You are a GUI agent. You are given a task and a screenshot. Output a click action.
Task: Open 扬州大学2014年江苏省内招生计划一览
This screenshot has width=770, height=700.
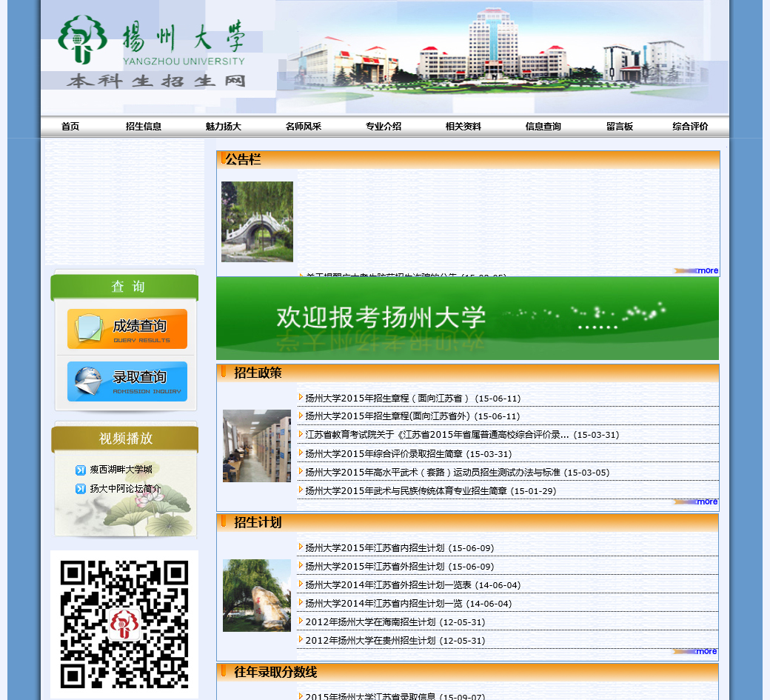(x=409, y=604)
